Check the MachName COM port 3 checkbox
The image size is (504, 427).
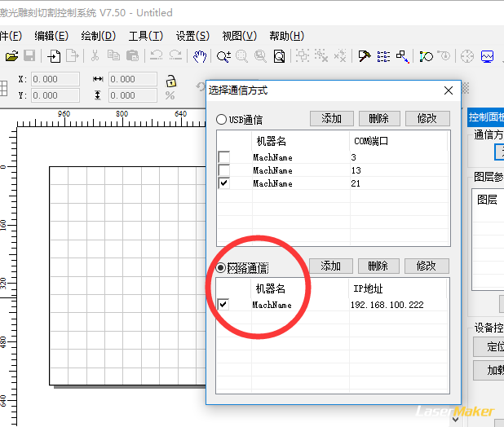pyautogui.click(x=223, y=157)
